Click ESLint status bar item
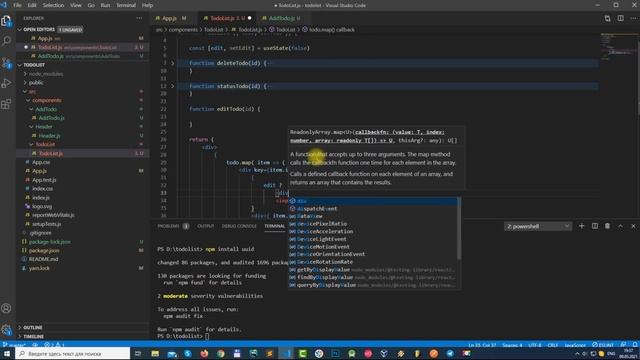The width and height of the screenshot is (640, 360). (603, 345)
